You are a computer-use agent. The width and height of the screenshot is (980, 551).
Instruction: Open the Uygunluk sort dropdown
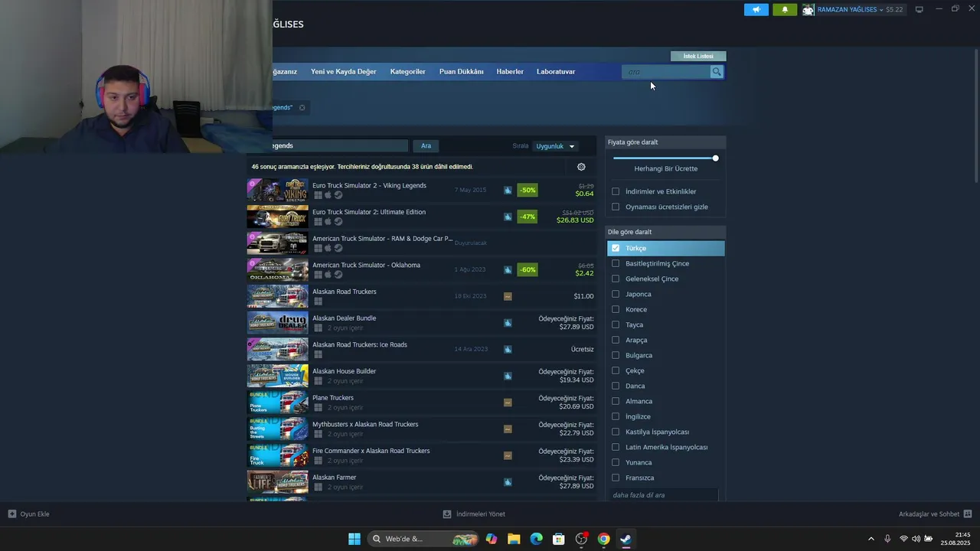click(555, 146)
